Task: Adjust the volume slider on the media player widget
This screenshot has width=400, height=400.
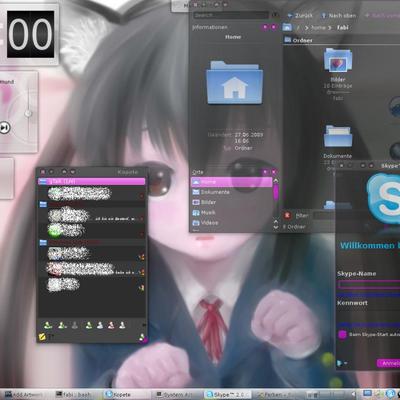Action: (29, 113)
